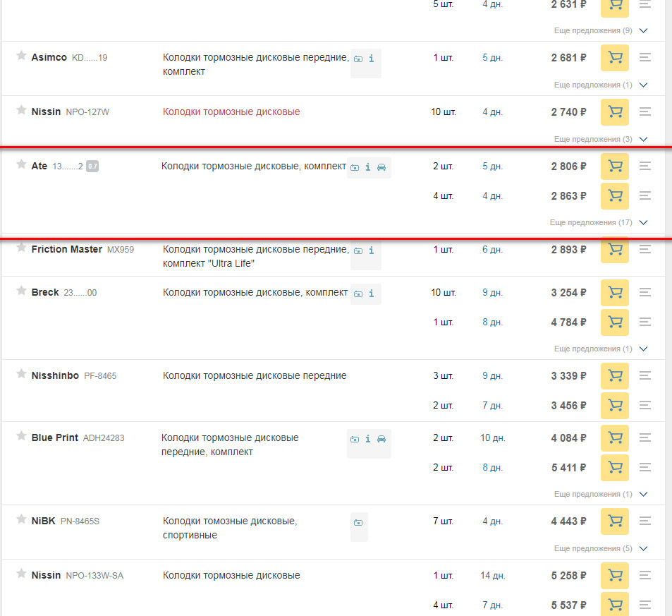This screenshot has height=616, width=672.
Task: Open photo icon for NiBK PN-8465S
Action: [358, 522]
